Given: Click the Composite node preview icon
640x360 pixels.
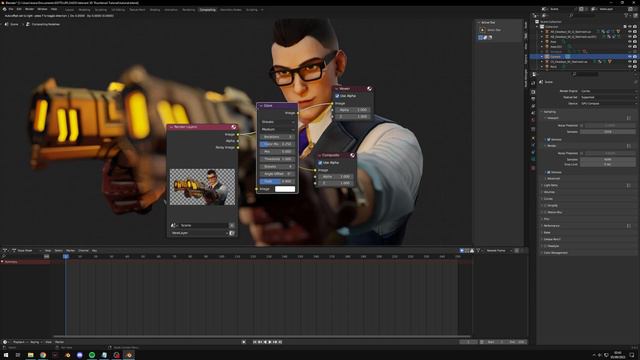Looking at the screenshot, I should pyautogui.click(x=352, y=155).
